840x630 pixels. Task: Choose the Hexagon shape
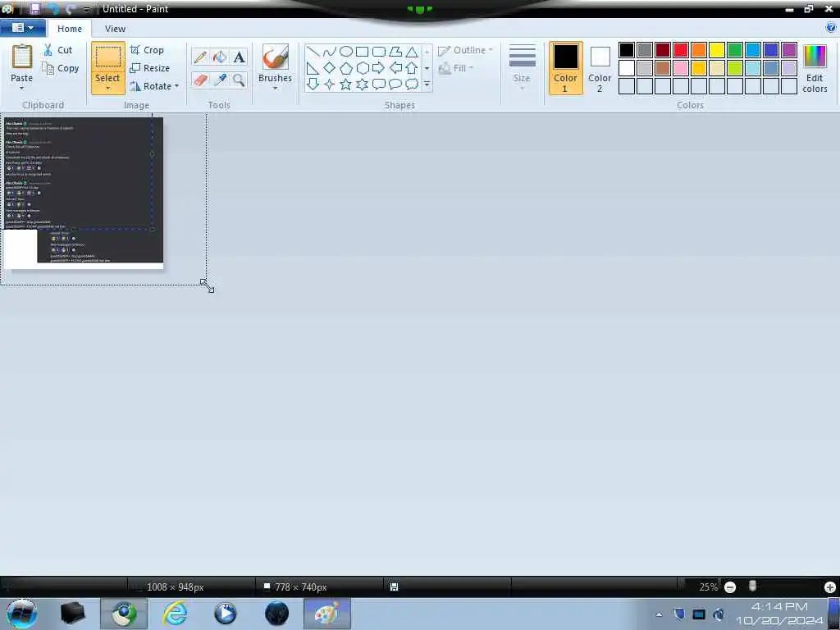pos(362,68)
